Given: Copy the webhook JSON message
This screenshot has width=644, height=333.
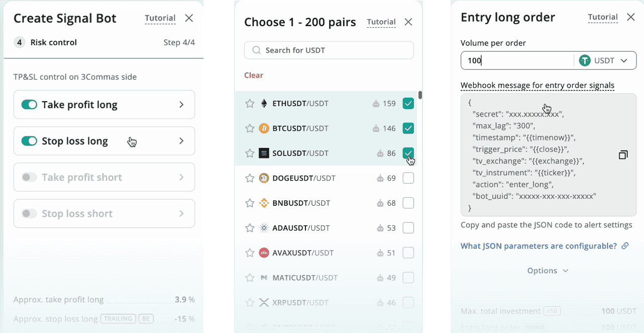Looking at the screenshot, I should click(623, 155).
